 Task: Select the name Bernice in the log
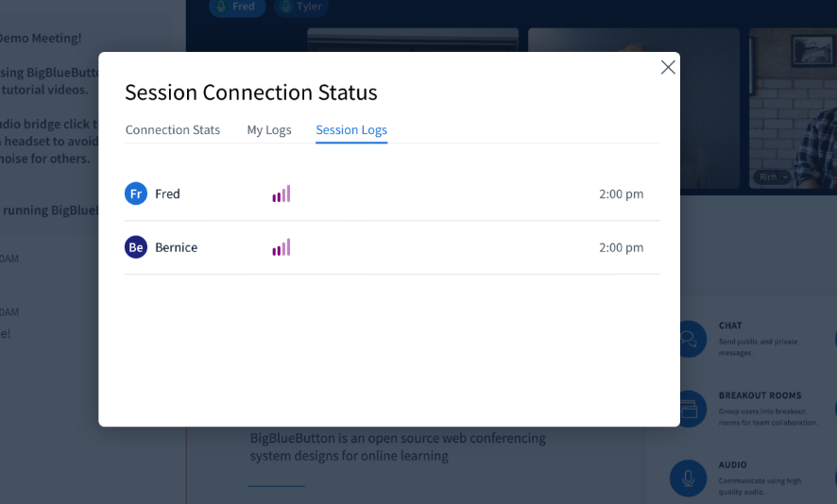176,247
